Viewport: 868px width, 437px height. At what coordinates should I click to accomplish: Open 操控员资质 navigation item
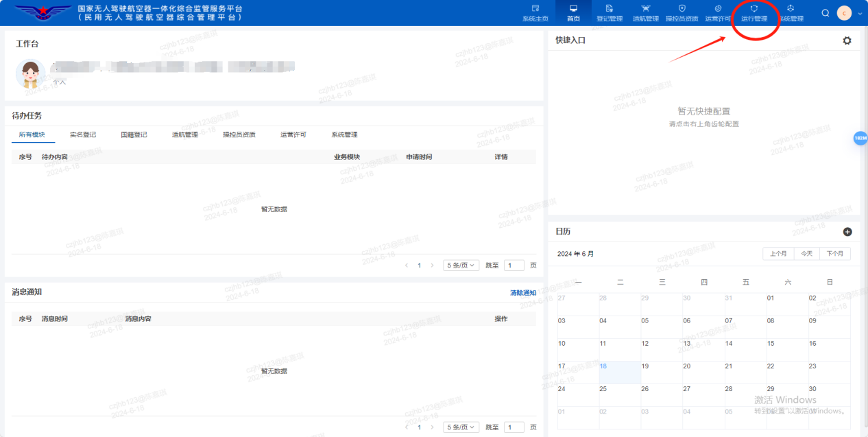[682, 13]
